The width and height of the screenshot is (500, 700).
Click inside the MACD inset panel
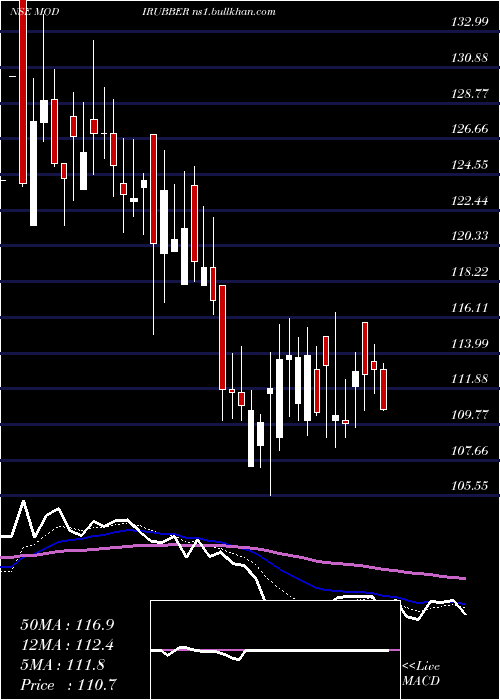[x=275, y=650]
